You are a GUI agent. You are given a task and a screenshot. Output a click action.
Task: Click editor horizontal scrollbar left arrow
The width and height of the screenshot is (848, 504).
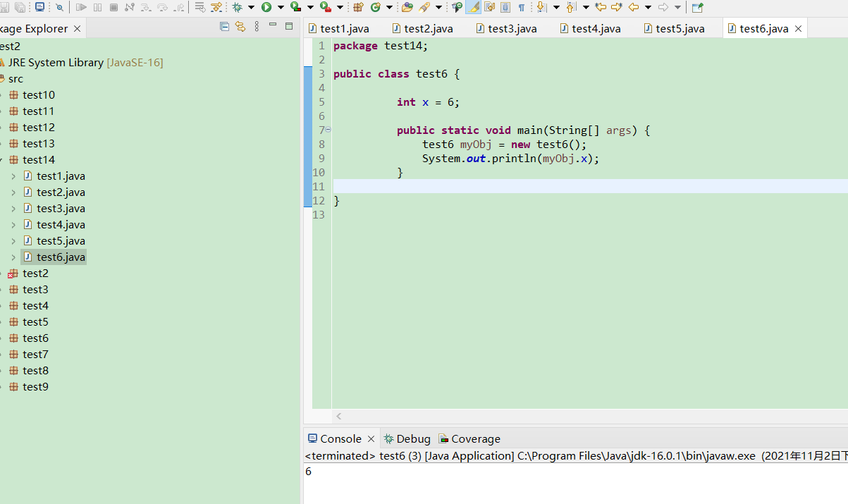(x=339, y=417)
